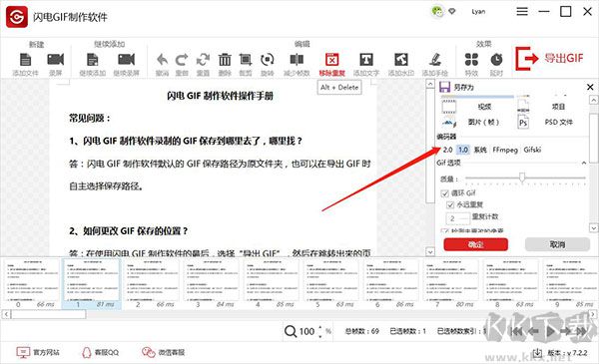Adjust the 质量 quality slider handle
The image size is (599, 364).
point(522,178)
